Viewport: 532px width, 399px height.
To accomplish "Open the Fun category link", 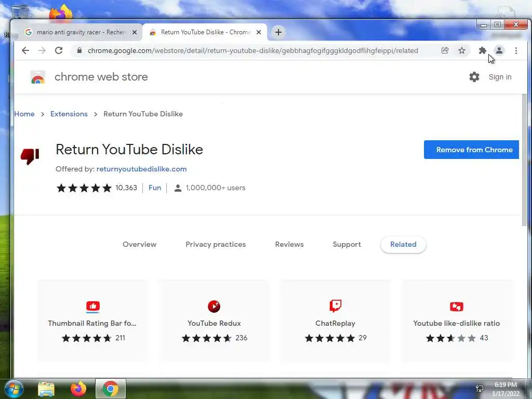I will coord(155,188).
